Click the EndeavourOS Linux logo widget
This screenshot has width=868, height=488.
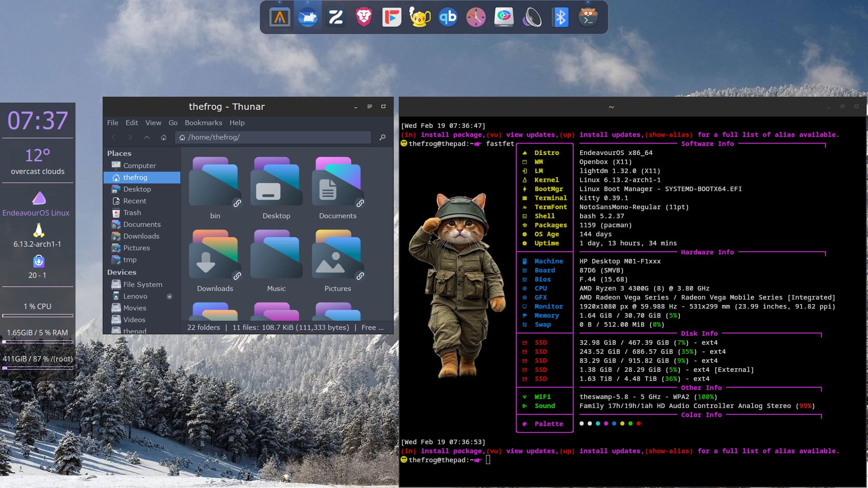[39, 198]
